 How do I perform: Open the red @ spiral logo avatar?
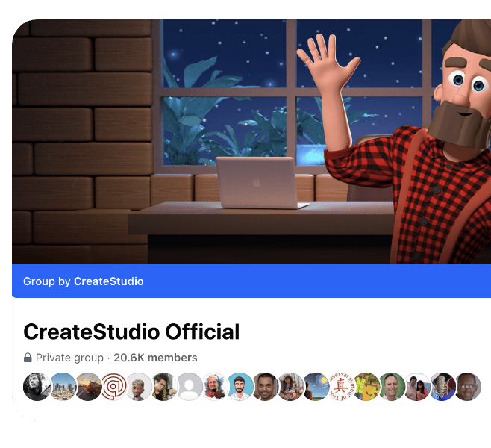[x=114, y=387]
